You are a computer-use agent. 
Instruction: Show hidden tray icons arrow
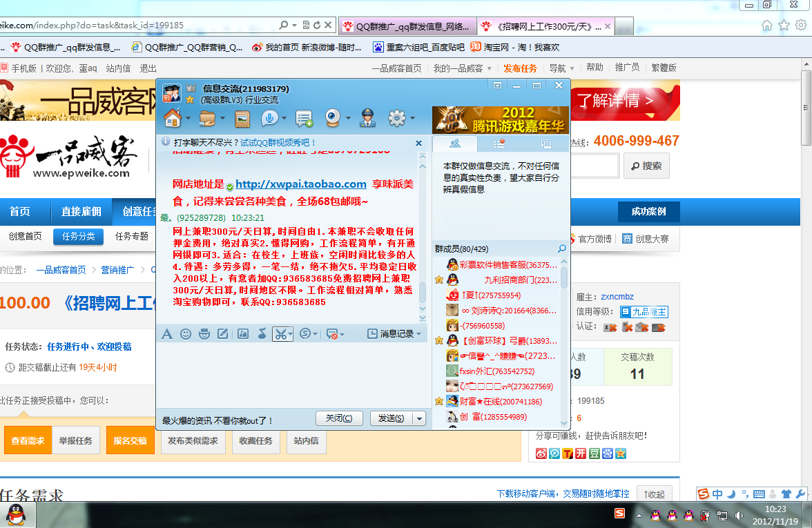[639, 516]
